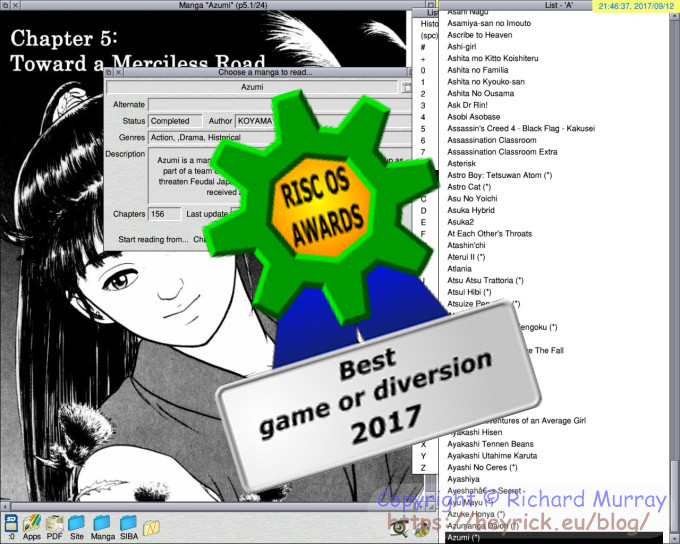Viewport: 680px width, 544px height.
Task: Select Asu No Yoichi
Action: [x=472, y=199]
